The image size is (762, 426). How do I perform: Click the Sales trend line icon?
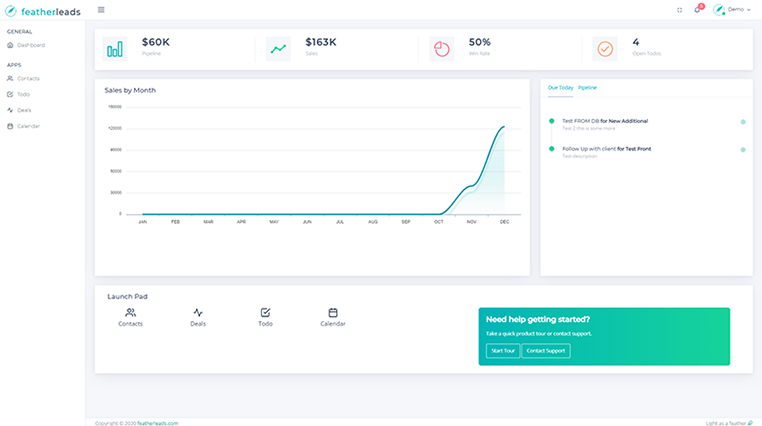278,48
